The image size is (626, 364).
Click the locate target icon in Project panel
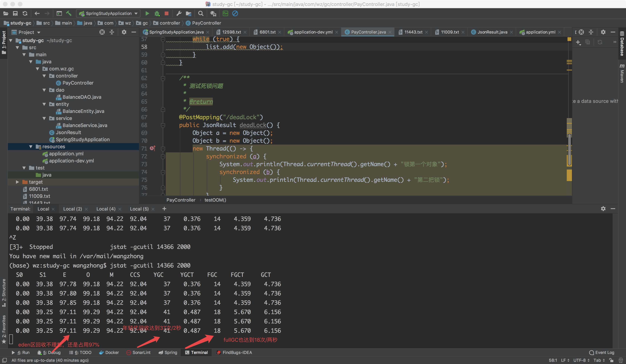click(102, 32)
